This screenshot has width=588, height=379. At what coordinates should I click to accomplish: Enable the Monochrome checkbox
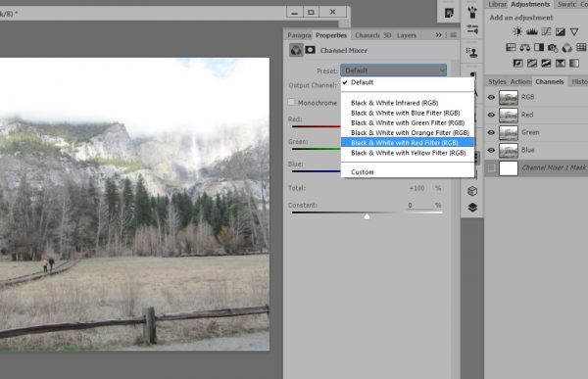pos(291,102)
